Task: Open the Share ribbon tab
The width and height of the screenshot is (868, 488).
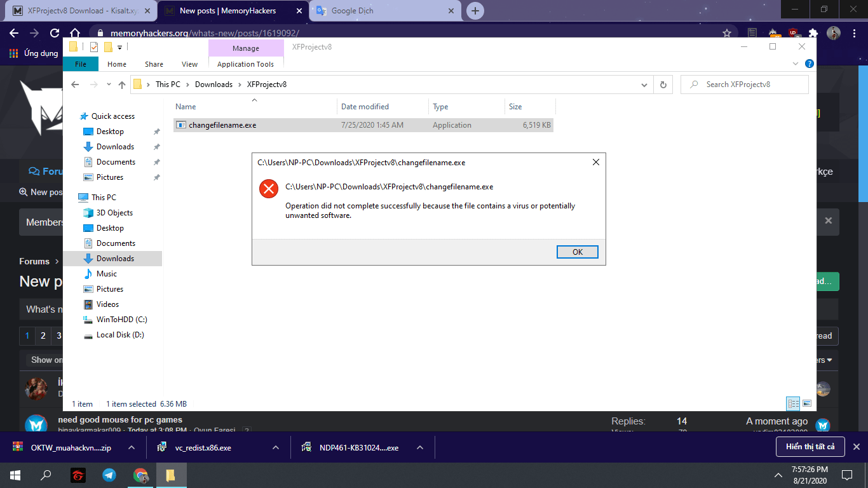Action: 154,64
